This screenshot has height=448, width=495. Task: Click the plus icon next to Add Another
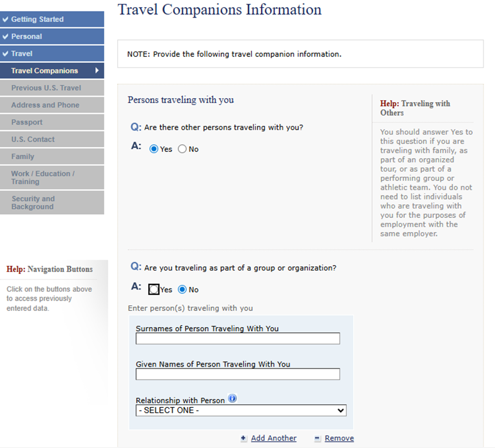coord(244,438)
